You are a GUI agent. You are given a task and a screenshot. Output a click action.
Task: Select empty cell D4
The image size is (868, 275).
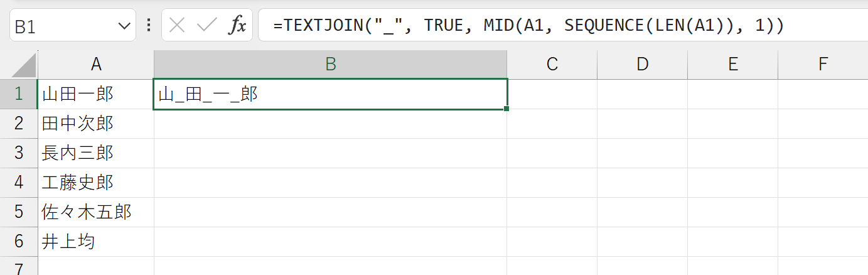(x=642, y=183)
